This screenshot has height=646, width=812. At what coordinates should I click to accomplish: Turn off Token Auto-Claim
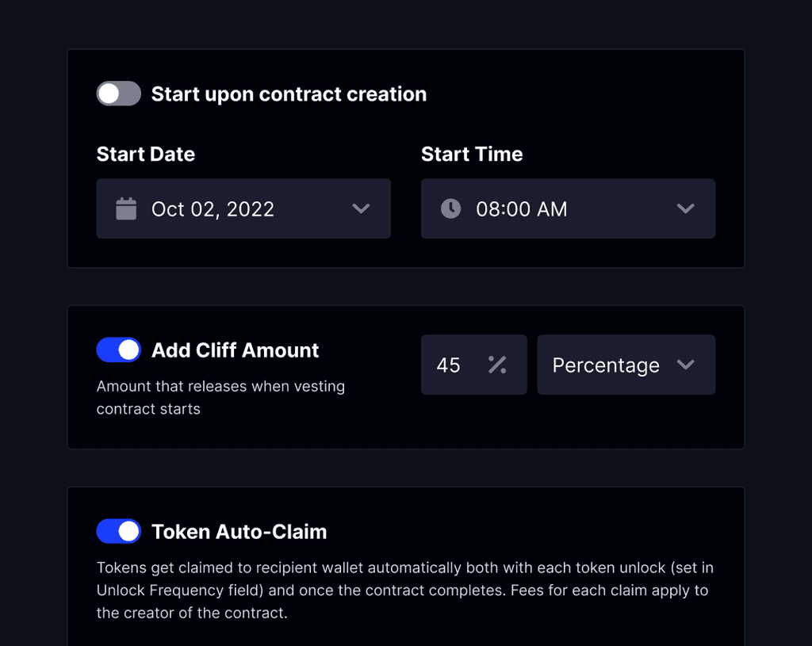[118, 531]
